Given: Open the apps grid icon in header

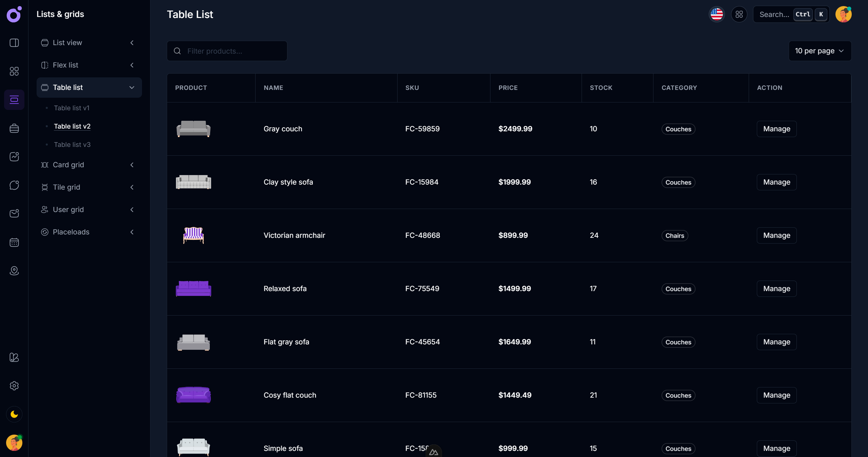Looking at the screenshot, I should point(739,14).
